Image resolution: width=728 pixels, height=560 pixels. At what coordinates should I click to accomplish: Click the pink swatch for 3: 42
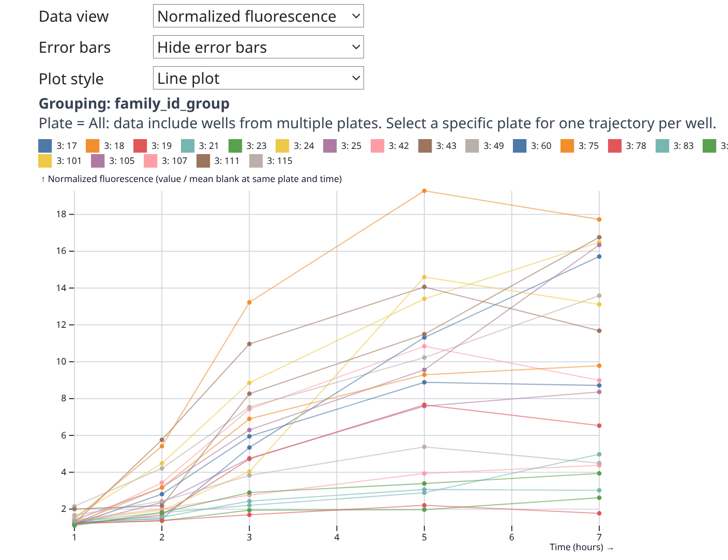[x=377, y=146]
